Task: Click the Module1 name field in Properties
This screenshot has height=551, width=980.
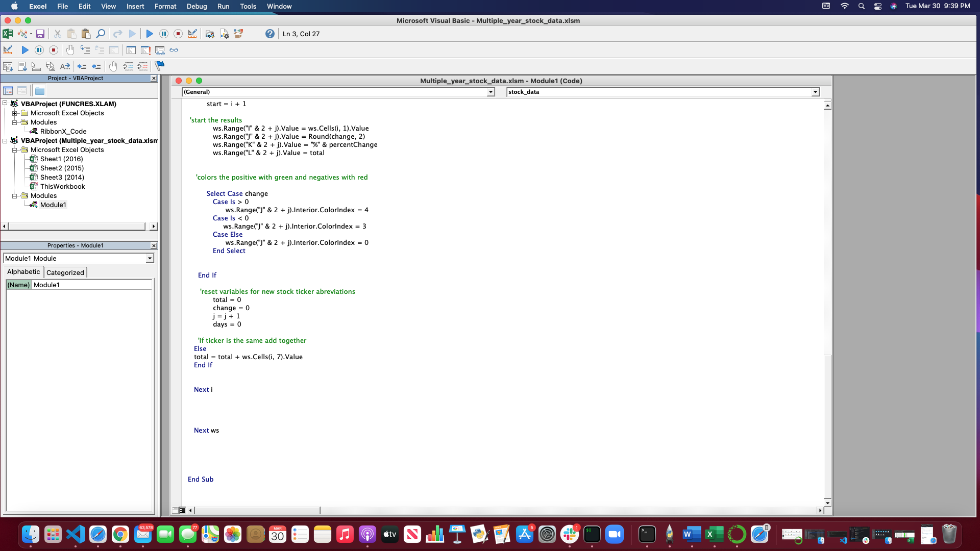Action: coord(92,285)
